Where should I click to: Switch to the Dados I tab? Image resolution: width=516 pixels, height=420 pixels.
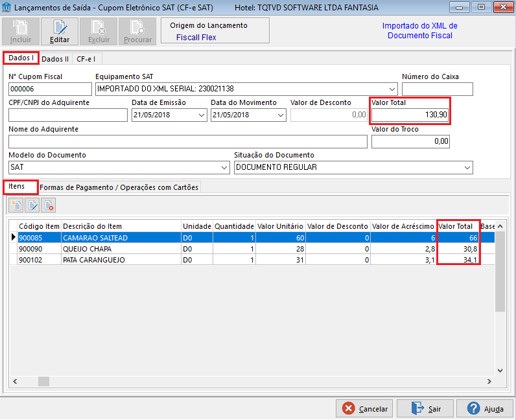(21, 58)
